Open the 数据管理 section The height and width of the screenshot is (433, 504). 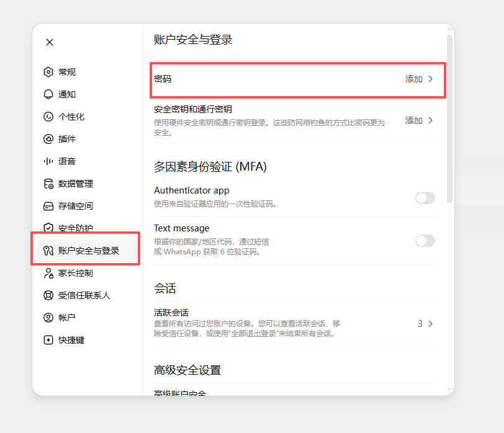(76, 184)
